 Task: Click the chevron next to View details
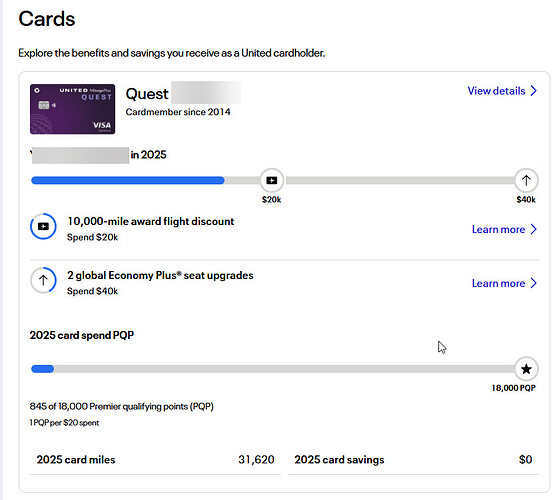pyautogui.click(x=534, y=91)
